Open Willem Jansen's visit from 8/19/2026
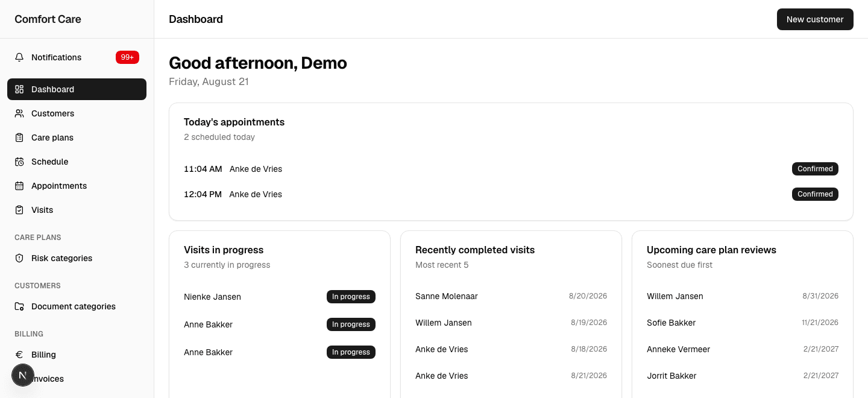 click(x=511, y=323)
